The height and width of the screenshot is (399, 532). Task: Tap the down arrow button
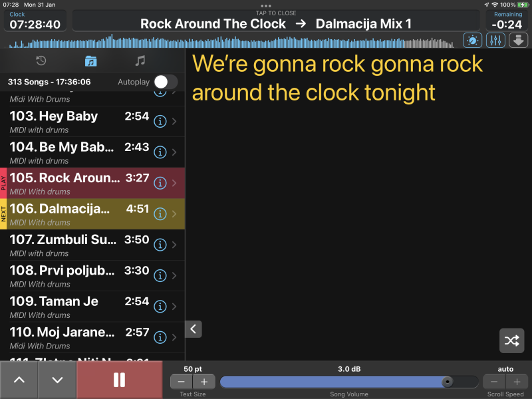(x=57, y=380)
